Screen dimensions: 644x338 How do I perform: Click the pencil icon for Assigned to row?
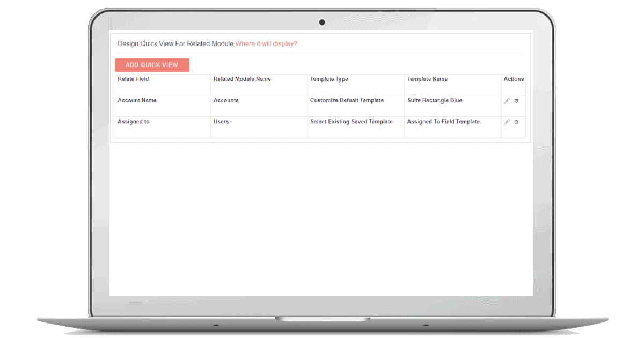click(507, 122)
